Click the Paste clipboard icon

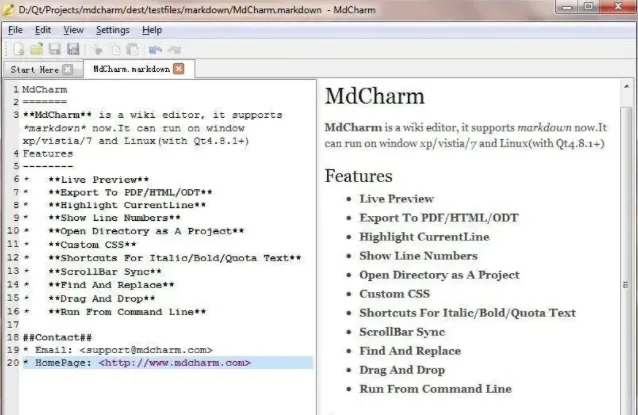133,50
